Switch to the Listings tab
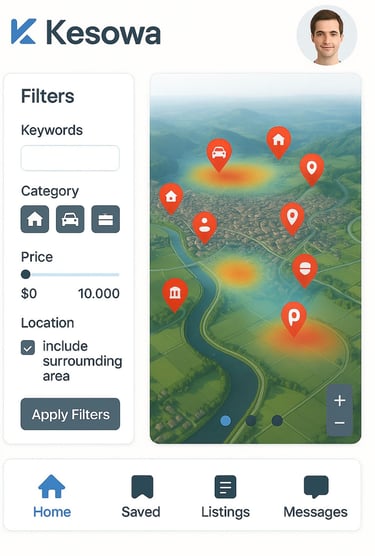The width and height of the screenshot is (375, 556). point(225,497)
